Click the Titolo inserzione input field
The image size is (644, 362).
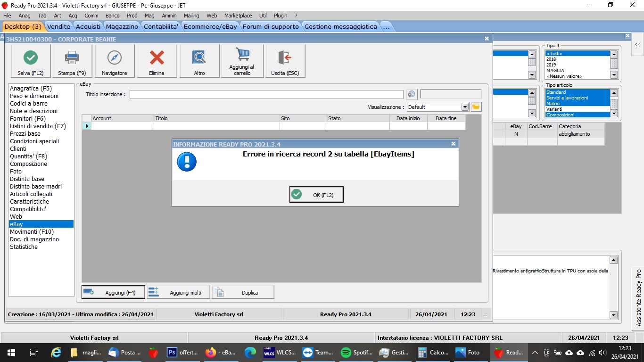pyautogui.click(x=266, y=94)
